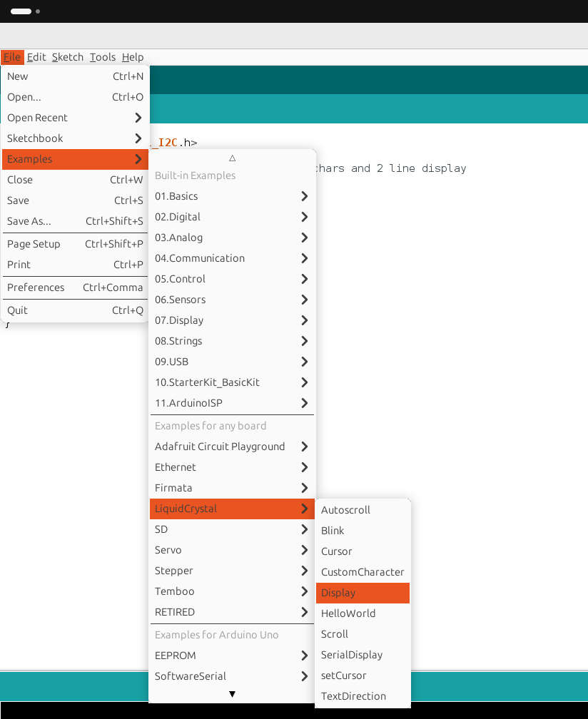Expand the Firmata examples

tap(232, 488)
